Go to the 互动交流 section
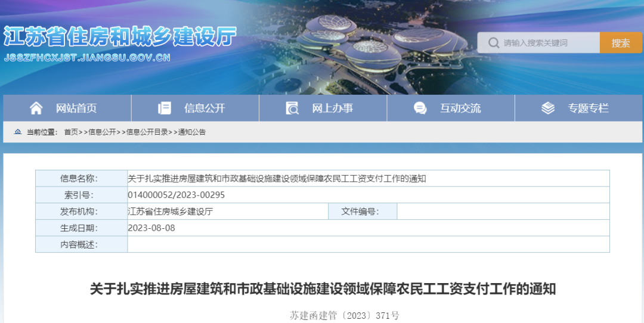The width and height of the screenshot is (644, 323). pyautogui.click(x=460, y=108)
